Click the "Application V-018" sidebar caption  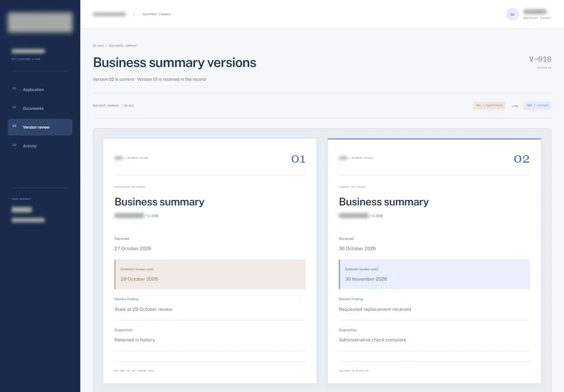26,59
